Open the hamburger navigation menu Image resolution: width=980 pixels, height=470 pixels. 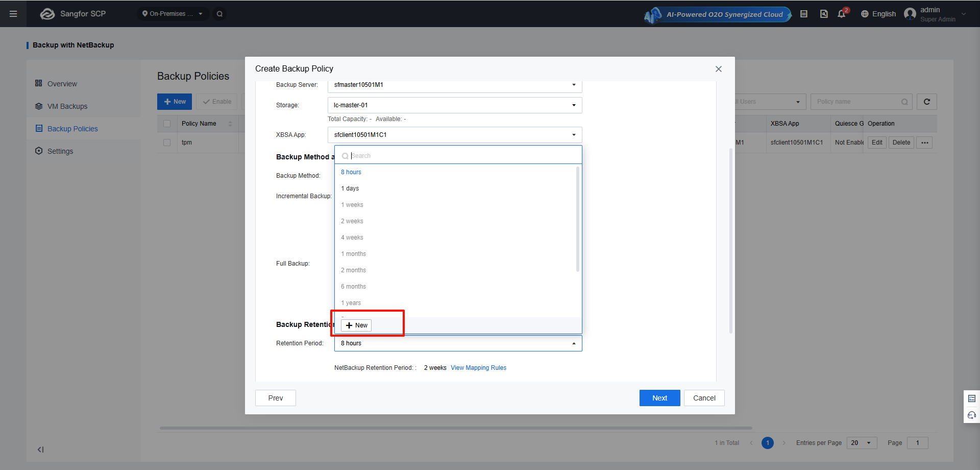[x=13, y=14]
